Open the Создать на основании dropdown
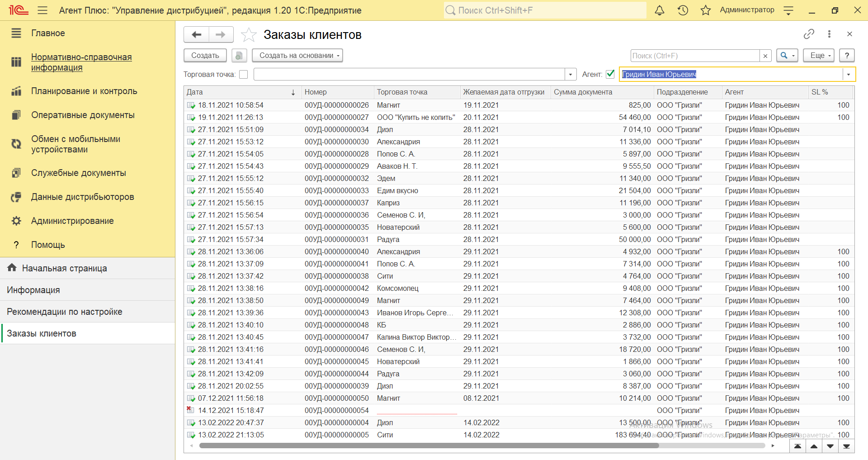 point(297,56)
